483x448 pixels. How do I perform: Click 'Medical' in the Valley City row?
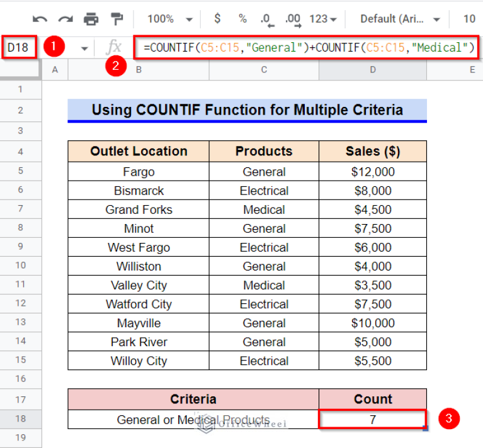pos(264,285)
